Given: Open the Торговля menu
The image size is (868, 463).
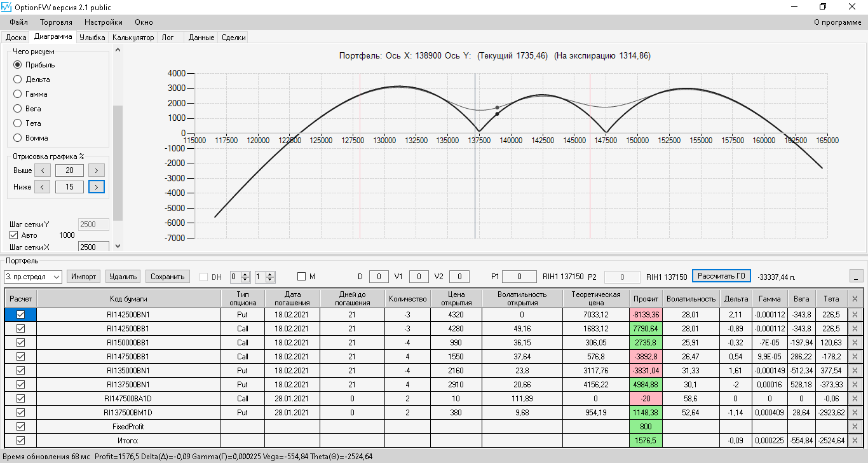Looking at the screenshot, I should (56, 22).
